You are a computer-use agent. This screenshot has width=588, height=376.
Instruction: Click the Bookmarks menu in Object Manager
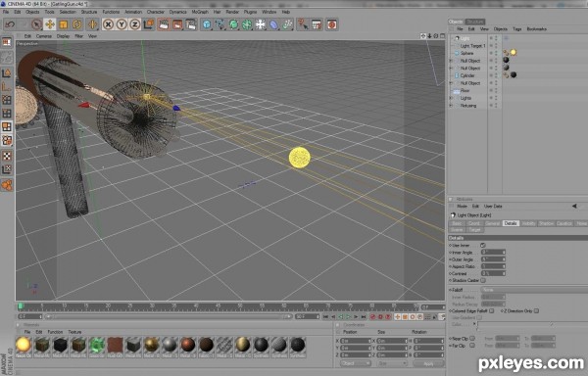pyautogui.click(x=537, y=28)
